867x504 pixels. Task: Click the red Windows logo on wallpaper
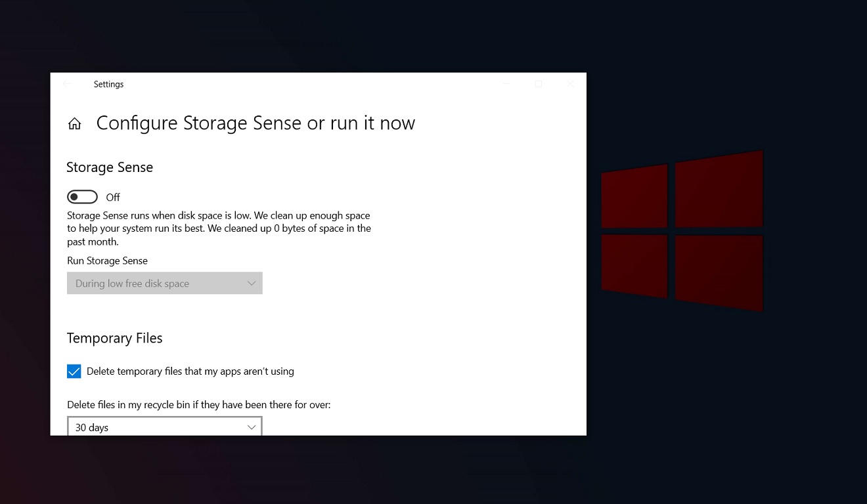click(x=682, y=230)
